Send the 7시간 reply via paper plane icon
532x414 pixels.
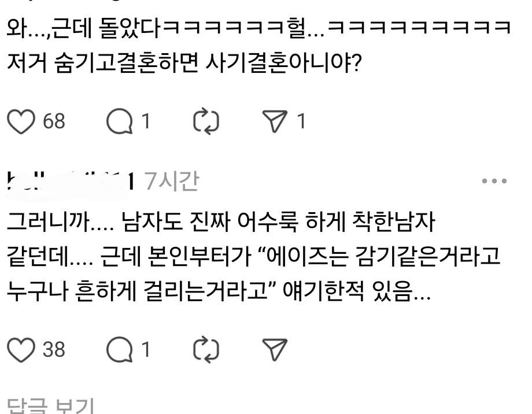click(275, 349)
